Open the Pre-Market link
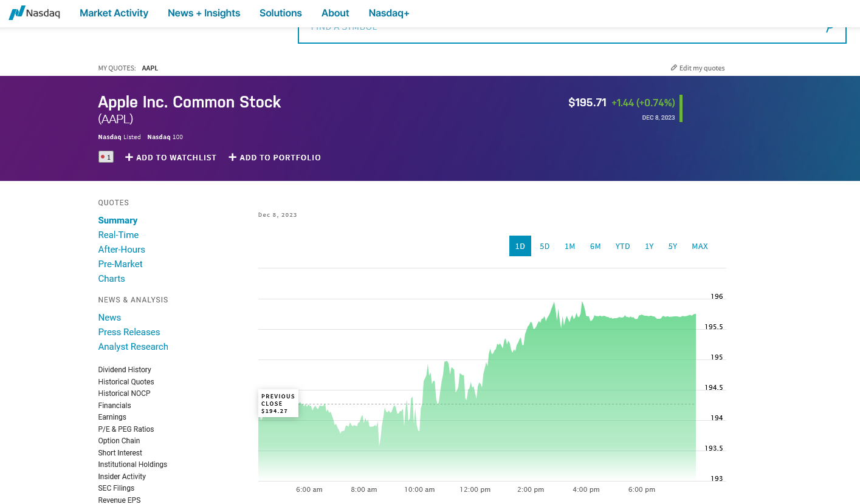Image resolution: width=860 pixels, height=504 pixels. (120, 264)
